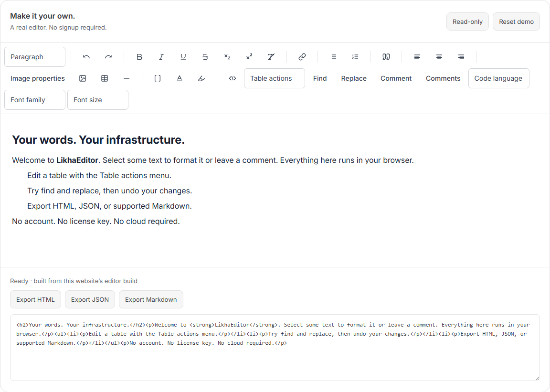Click list item 'Try find and replace, then undo your changes.'
The width and height of the screenshot is (550, 392).
click(x=109, y=191)
